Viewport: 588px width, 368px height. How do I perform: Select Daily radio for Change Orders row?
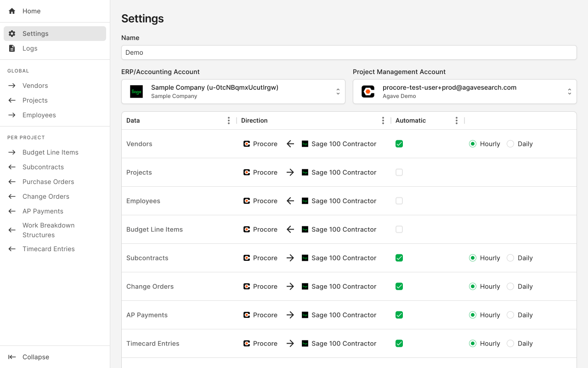click(x=510, y=287)
